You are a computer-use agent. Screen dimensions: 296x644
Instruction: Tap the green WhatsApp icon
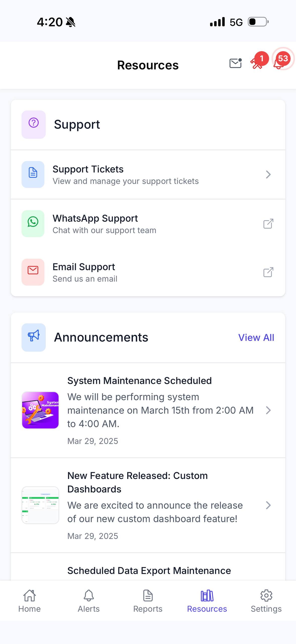33,223
